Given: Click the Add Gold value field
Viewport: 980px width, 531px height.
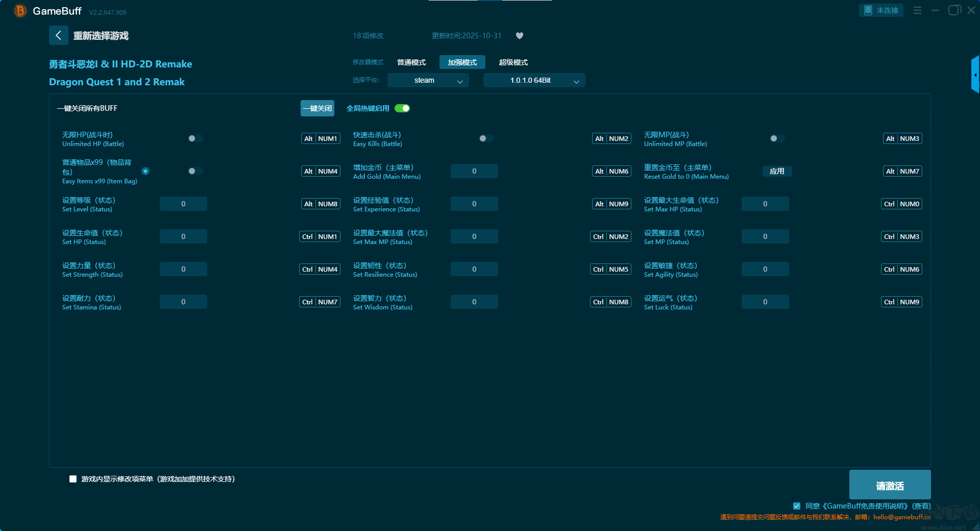Looking at the screenshot, I should click(474, 171).
